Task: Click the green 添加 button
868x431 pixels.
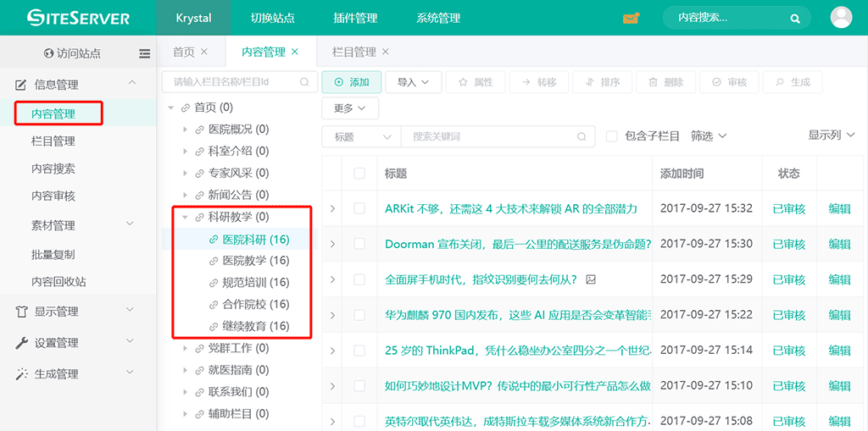Action: pyautogui.click(x=351, y=82)
